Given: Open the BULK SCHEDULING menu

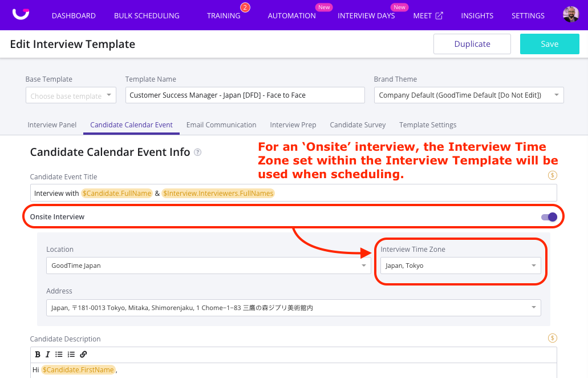Looking at the screenshot, I should (x=146, y=15).
